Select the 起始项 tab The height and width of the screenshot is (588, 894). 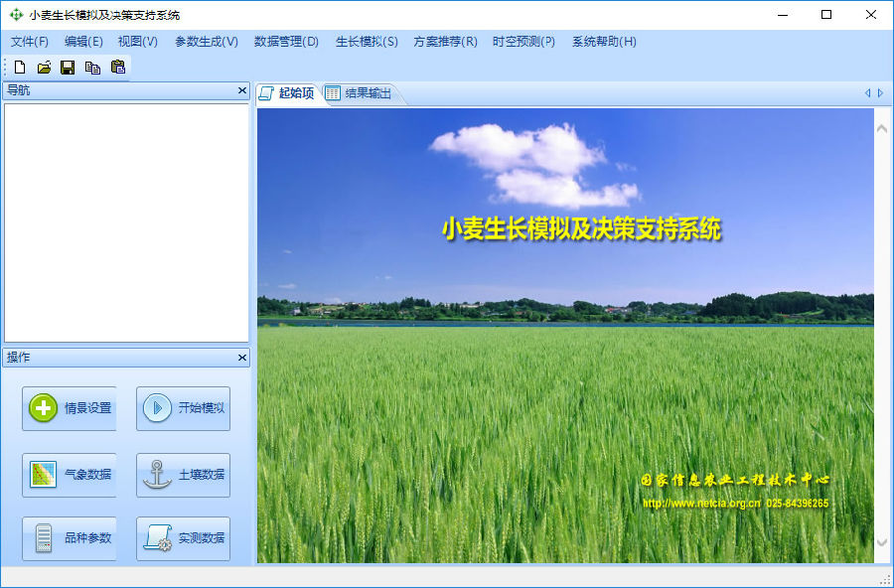(287, 93)
